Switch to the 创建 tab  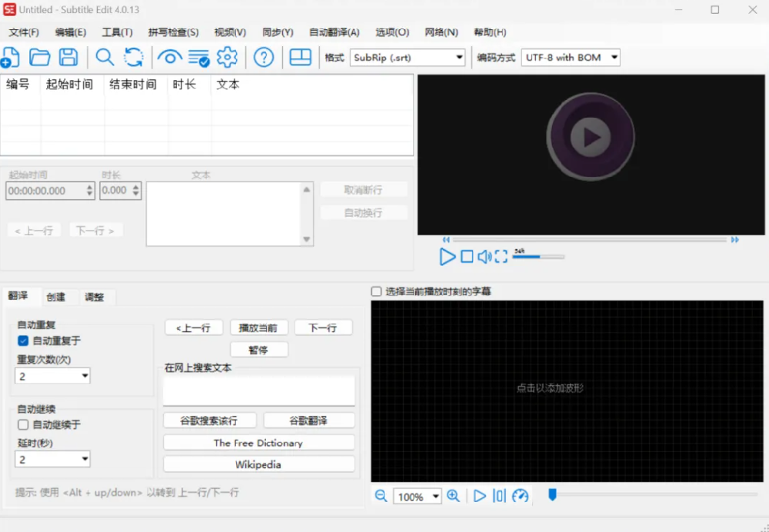(55, 297)
